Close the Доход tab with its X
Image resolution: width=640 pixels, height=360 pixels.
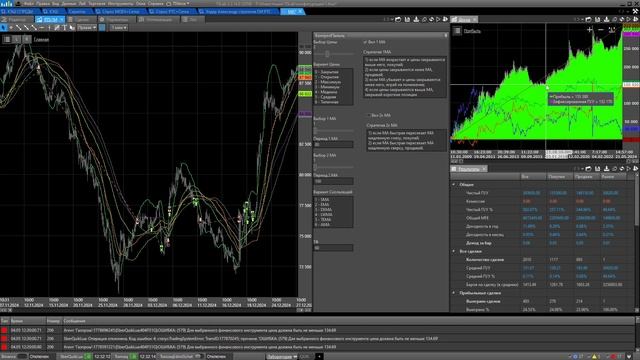click(x=475, y=20)
